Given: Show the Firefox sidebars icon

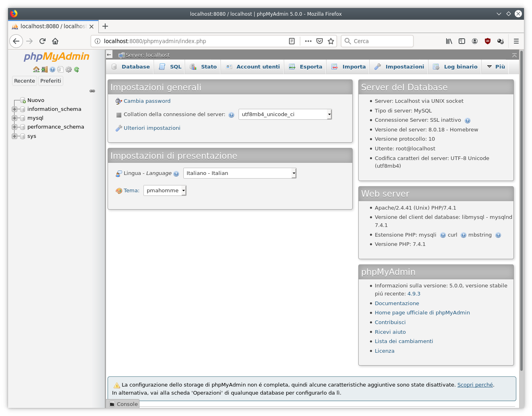Looking at the screenshot, I should pos(462,41).
